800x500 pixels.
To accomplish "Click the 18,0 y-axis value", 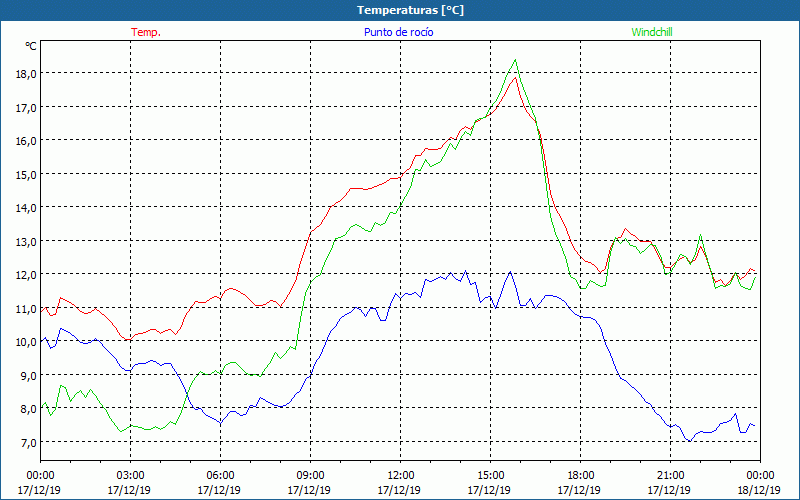I will [x=26, y=73].
